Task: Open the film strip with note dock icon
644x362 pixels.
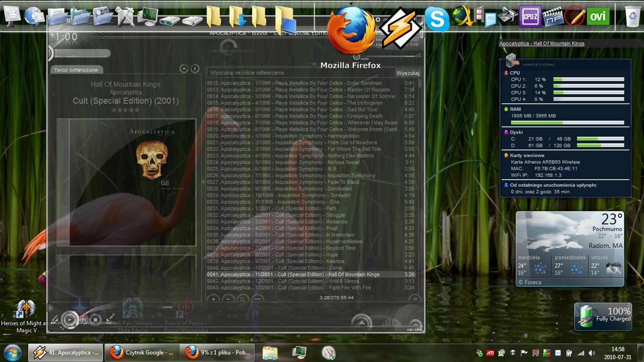Action: pos(485,17)
